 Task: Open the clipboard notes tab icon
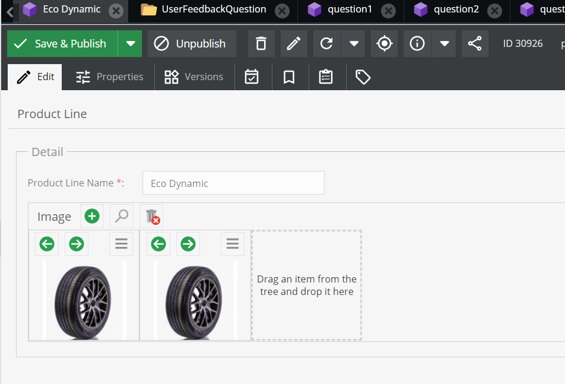point(326,77)
